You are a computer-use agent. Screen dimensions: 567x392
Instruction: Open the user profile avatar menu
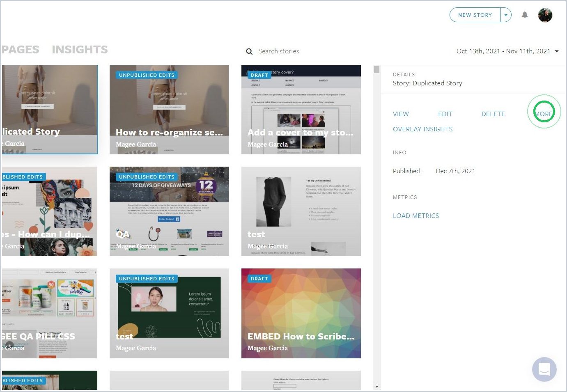(x=545, y=15)
